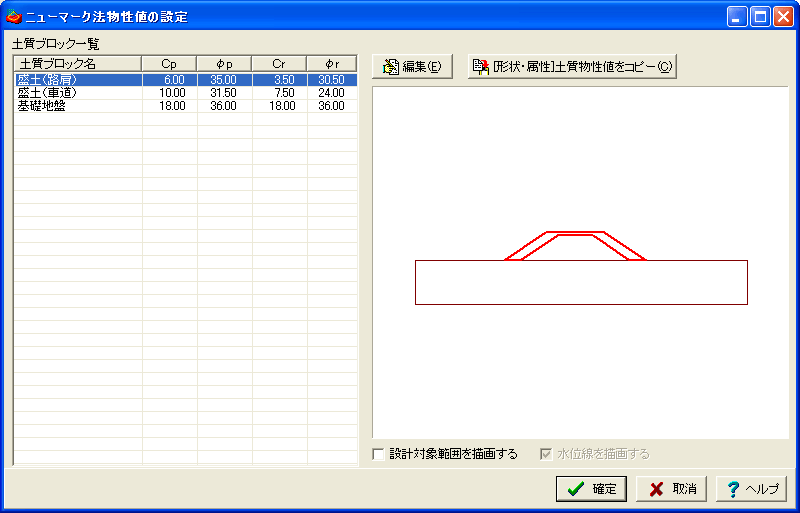Click φr value 24.00 for 盛土(車道)

[332, 93]
